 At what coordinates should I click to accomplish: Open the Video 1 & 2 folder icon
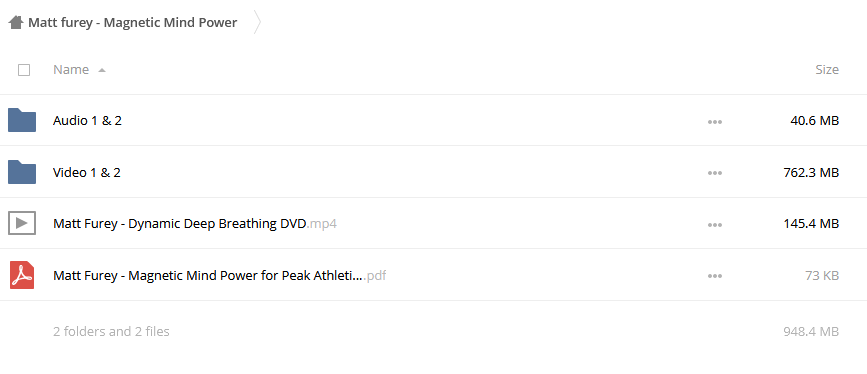coord(22,172)
